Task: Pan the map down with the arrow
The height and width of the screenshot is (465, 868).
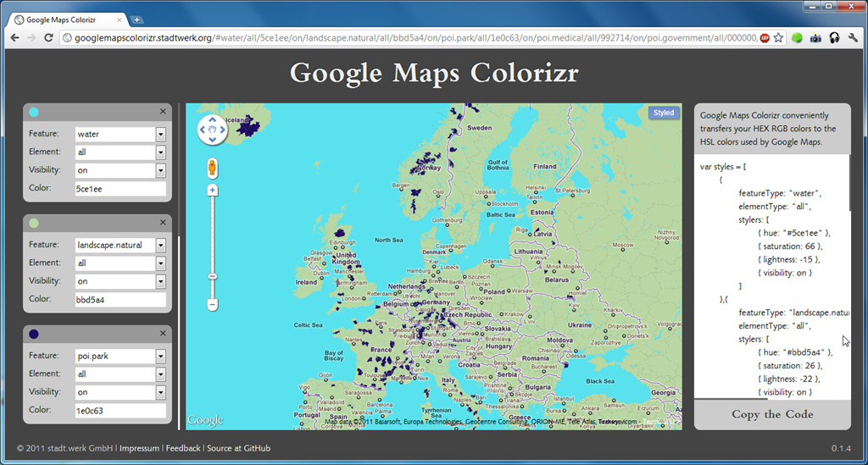Action: [x=212, y=140]
